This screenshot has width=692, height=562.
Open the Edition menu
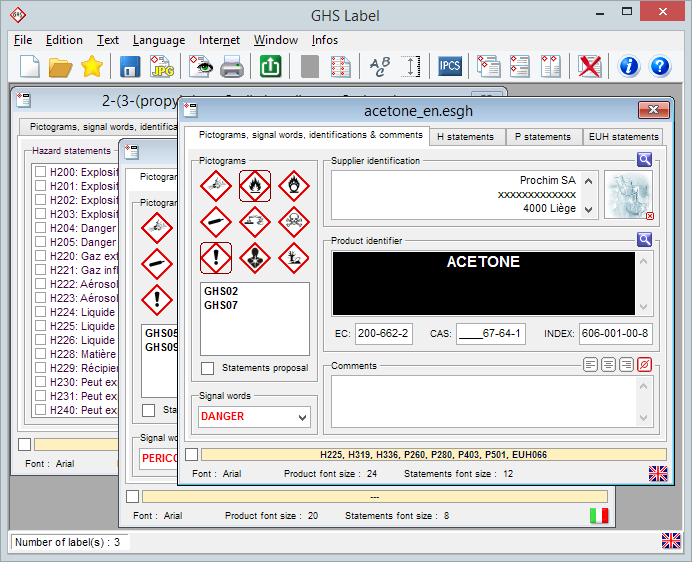pyautogui.click(x=64, y=40)
